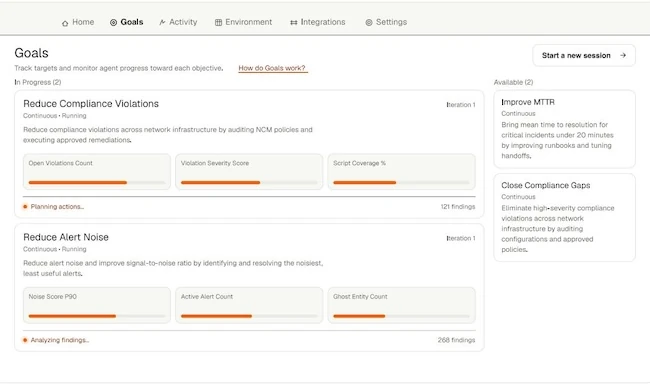The height and width of the screenshot is (385, 650).
Task: Start a new session
Action: (584, 55)
